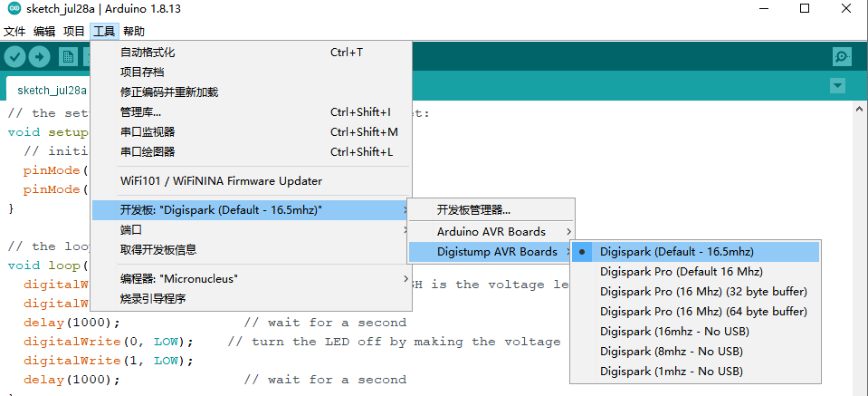Click the Verify checkmark toolbar icon

coord(15,56)
